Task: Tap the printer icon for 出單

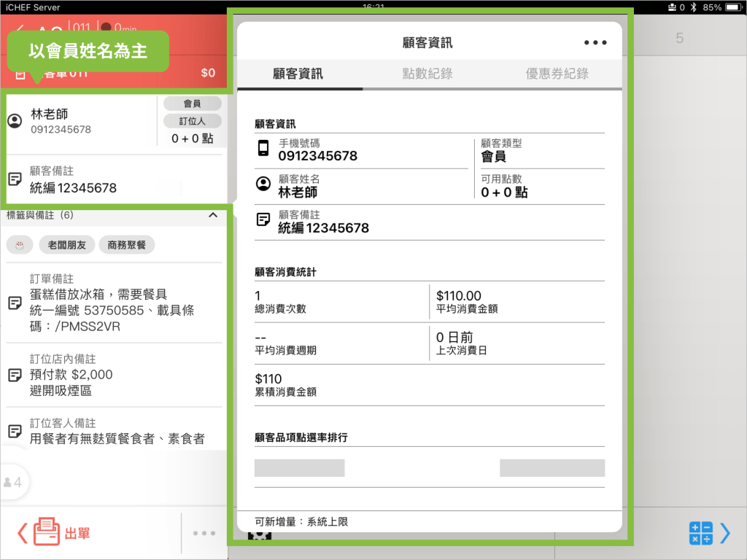Action: [x=46, y=533]
